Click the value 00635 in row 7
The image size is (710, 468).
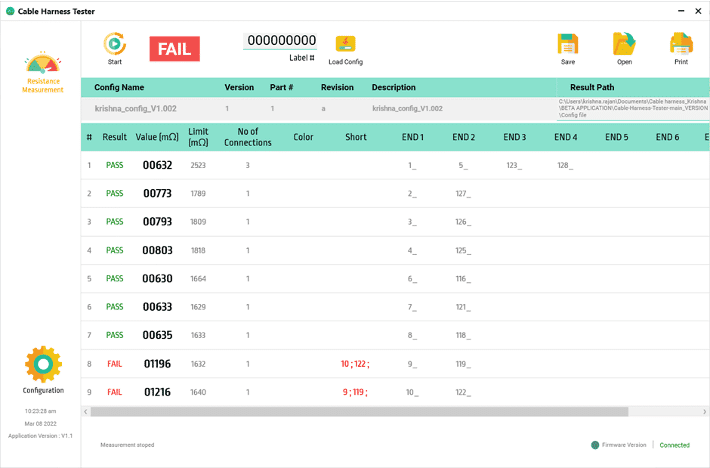tap(158, 335)
